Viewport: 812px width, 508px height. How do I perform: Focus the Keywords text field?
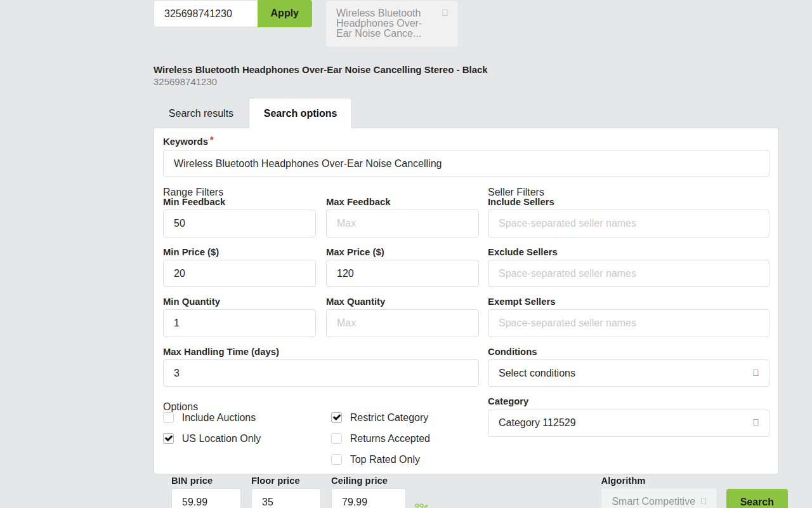click(466, 164)
